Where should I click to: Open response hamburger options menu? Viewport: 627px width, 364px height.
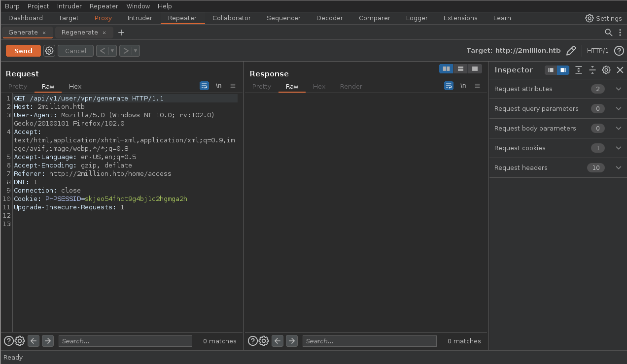pyautogui.click(x=477, y=86)
